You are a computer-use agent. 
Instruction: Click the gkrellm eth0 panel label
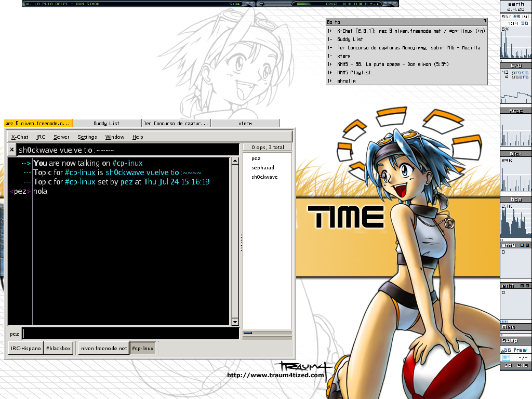tap(509, 245)
